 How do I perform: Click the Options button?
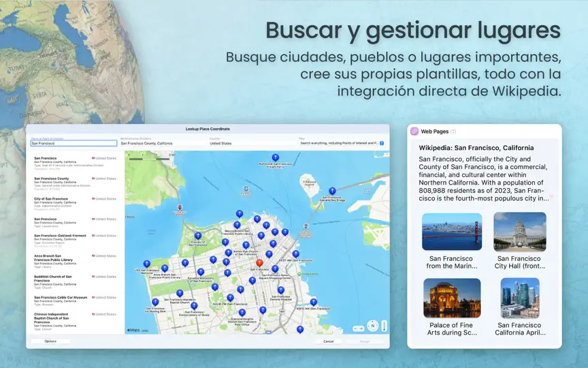[50, 341]
